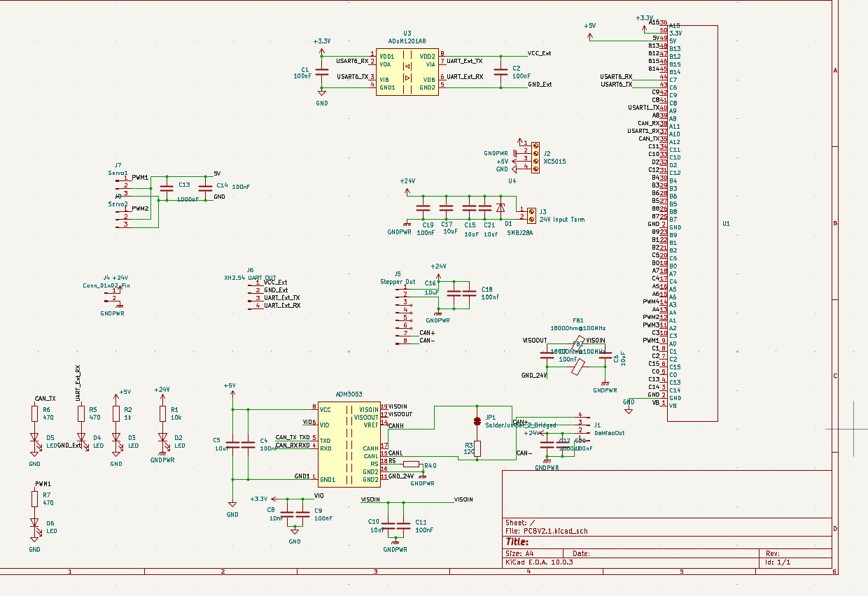This screenshot has height=596, width=868.
Task: Select the D1 SMBJ28A TVS diode
Action: point(500,208)
